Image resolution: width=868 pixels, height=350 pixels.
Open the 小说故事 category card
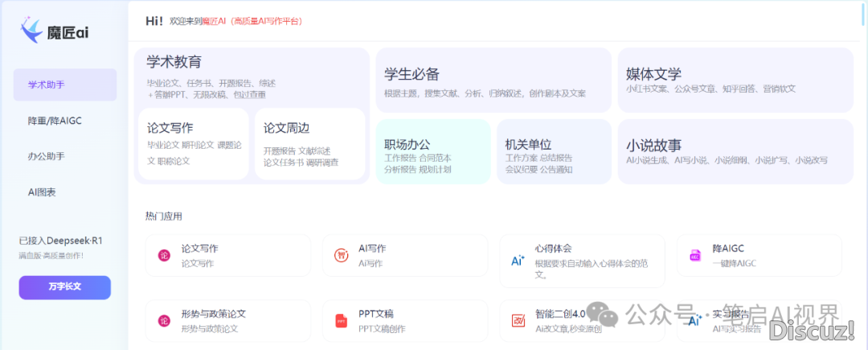[735, 151]
